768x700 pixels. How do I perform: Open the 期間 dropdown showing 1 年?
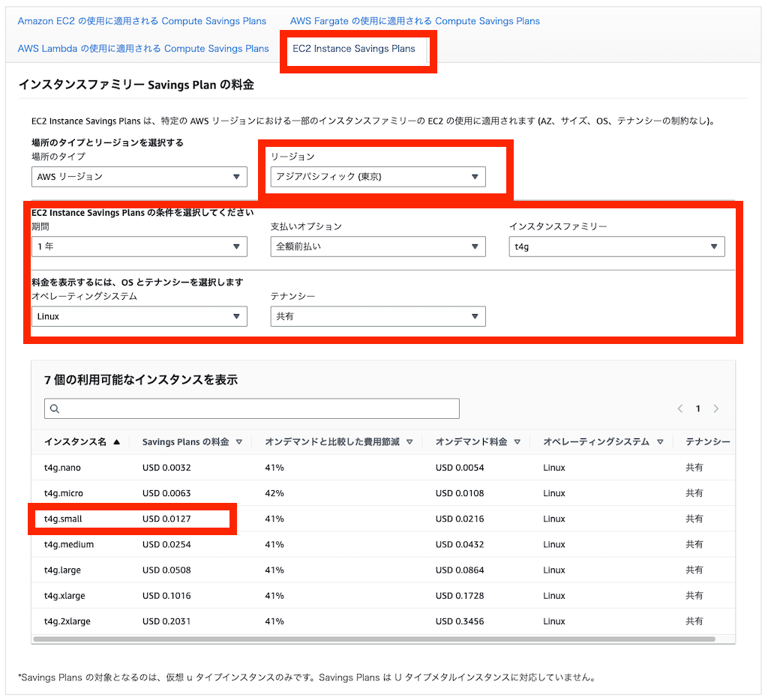[x=139, y=247]
